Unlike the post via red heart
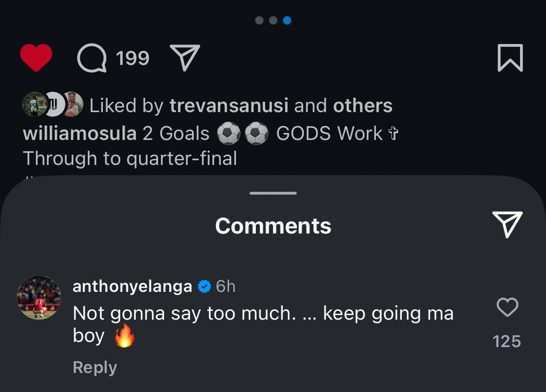Screen dimensions: 546x392 (x=36, y=58)
